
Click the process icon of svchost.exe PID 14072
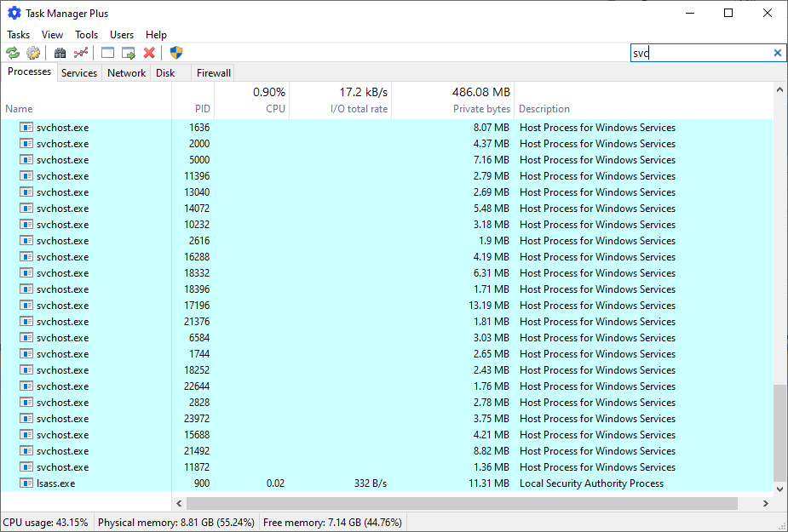click(x=26, y=208)
